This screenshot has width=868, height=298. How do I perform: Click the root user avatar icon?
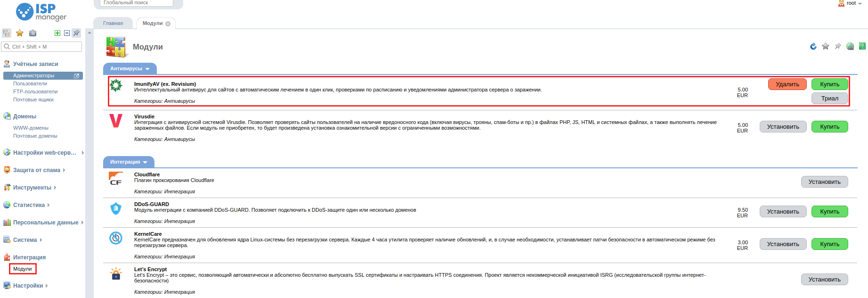coord(841,3)
